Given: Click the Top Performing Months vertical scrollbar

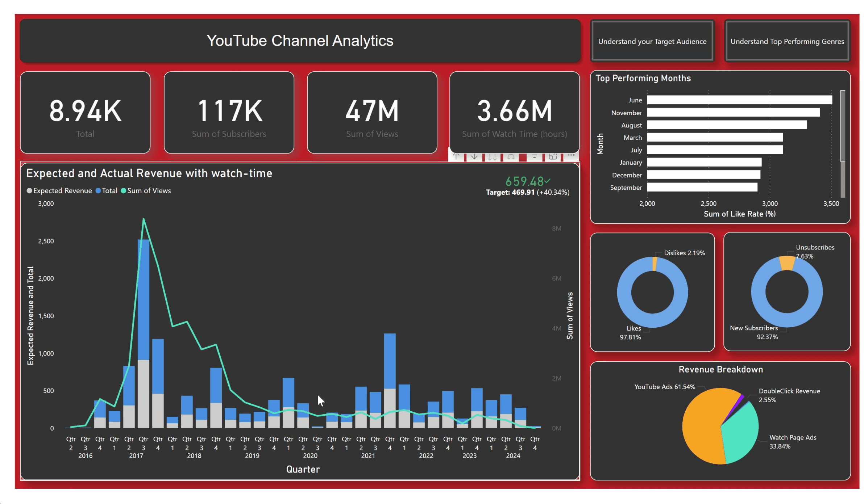Looking at the screenshot, I should point(843,143).
